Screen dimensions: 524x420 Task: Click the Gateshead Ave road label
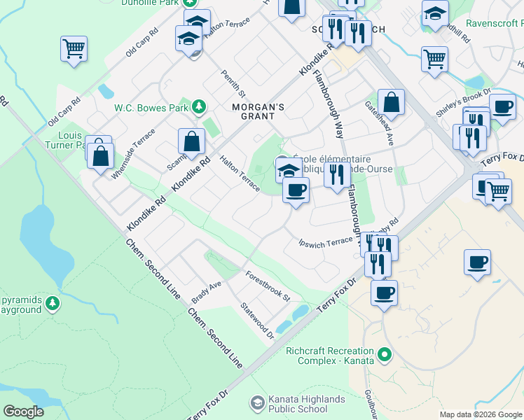[x=379, y=123]
